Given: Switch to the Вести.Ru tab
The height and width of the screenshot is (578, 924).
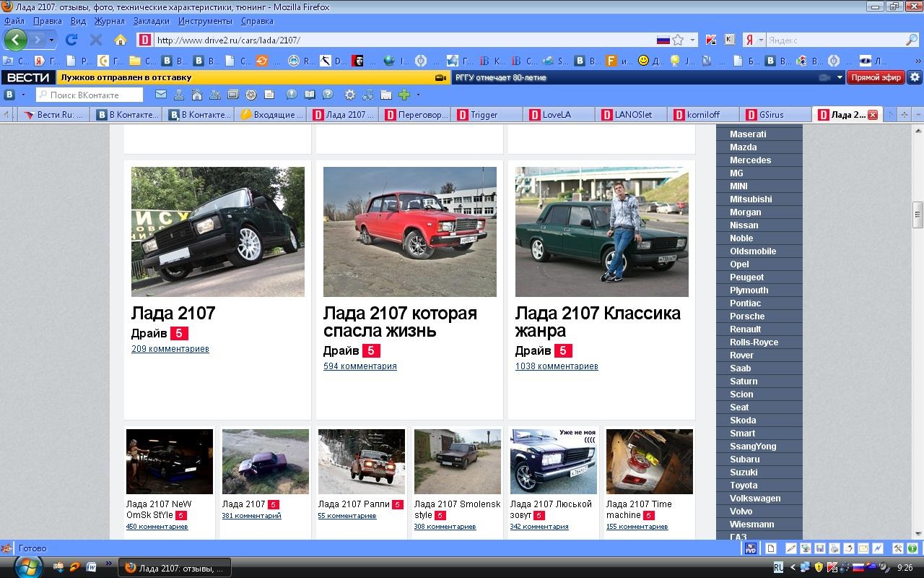Looking at the screenshot, I should (53, 114).
